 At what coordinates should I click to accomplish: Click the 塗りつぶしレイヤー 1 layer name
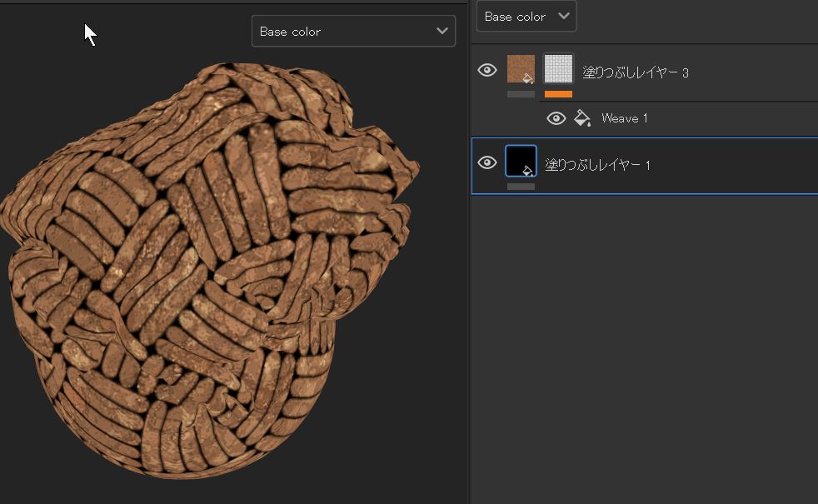(x=597, y=165)
